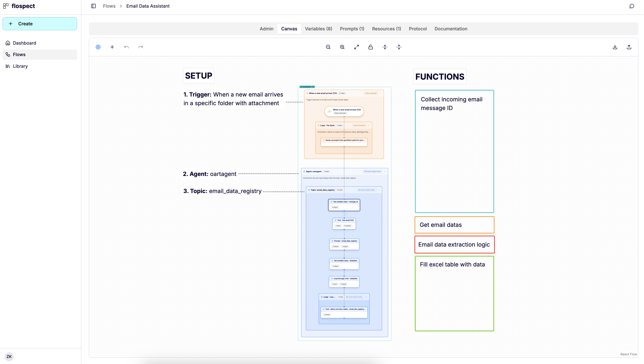Add a new node with the plus icon

[x=112, y=47]
